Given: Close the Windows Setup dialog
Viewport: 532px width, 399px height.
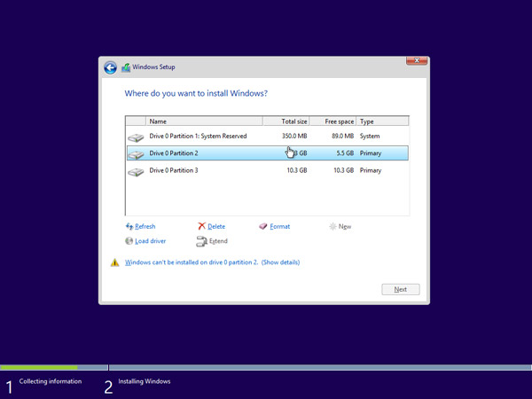Looking at the screenshot, I should [417, 61].
